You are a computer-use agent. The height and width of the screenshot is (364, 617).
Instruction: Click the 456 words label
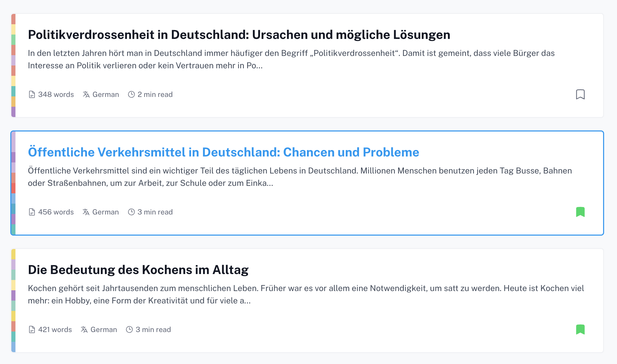pyautogui.click(x=56, y=212)
